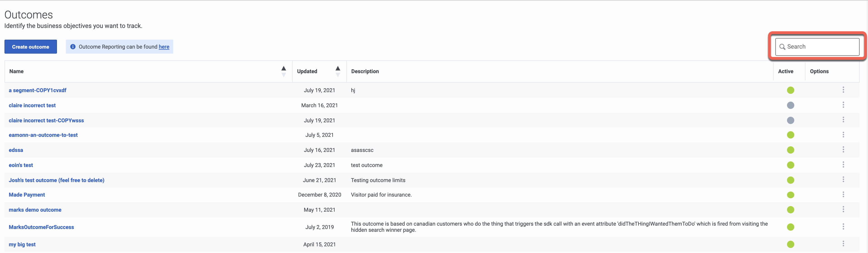Image resolution: width=868 pixels, height=253 pixels.
Task: Open options menu for claire incorrect test
Action: click(x=843, y=105)
